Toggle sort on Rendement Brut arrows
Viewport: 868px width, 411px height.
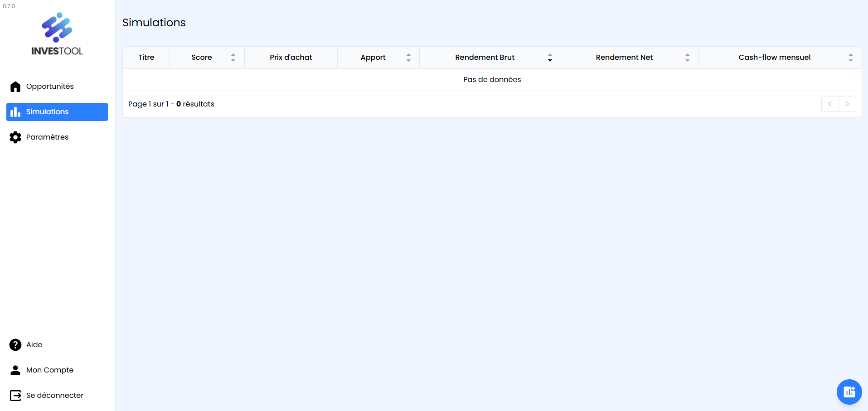pos(550,58)
